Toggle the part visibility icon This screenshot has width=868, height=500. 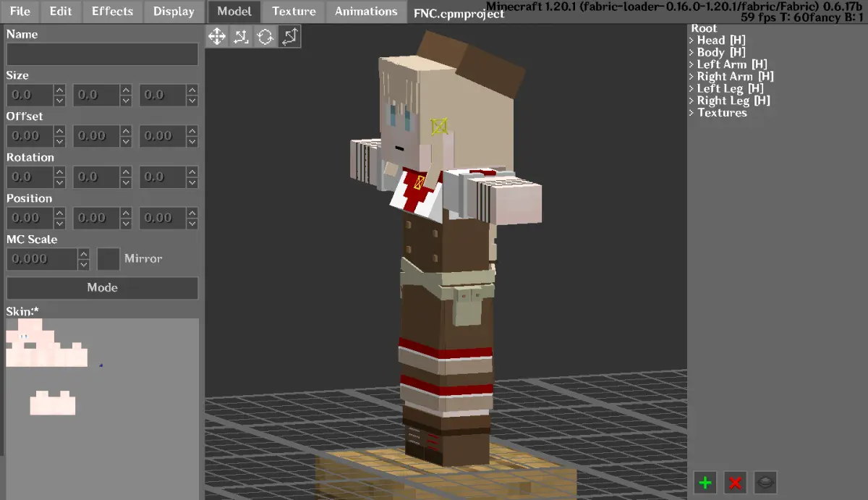(x=766, y=482)
